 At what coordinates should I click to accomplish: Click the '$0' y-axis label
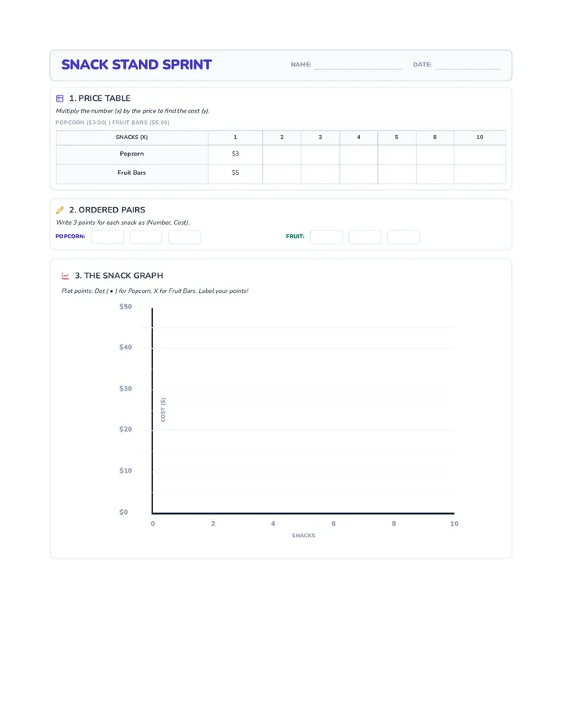(124, 512)
